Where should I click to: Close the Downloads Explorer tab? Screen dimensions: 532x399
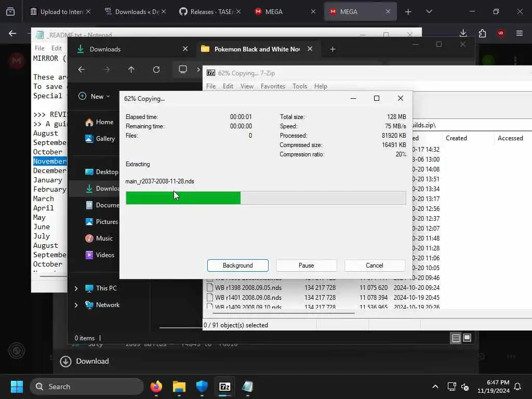click(x=185, y=49)
